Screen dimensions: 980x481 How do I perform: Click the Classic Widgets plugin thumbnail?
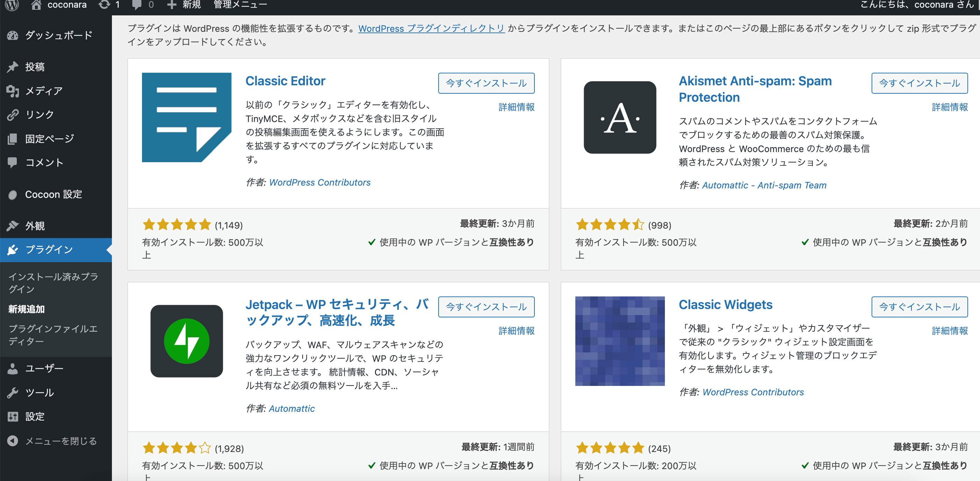click(620, 341)
